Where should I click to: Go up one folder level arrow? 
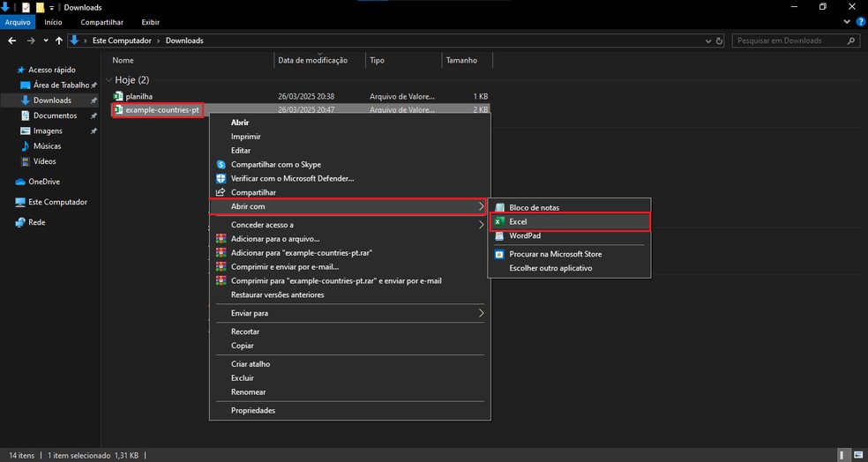(59, 41)
